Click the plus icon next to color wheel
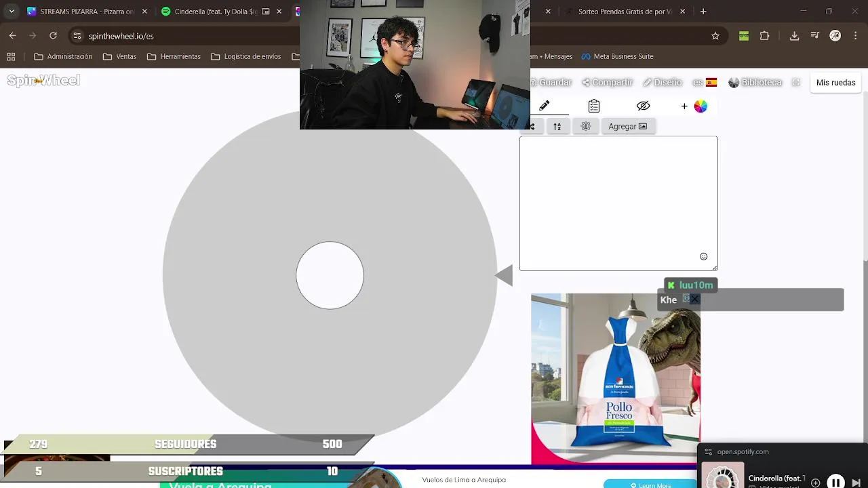Image resolution: width=868 pixels, height=488 pixels. tap(684, 106)
